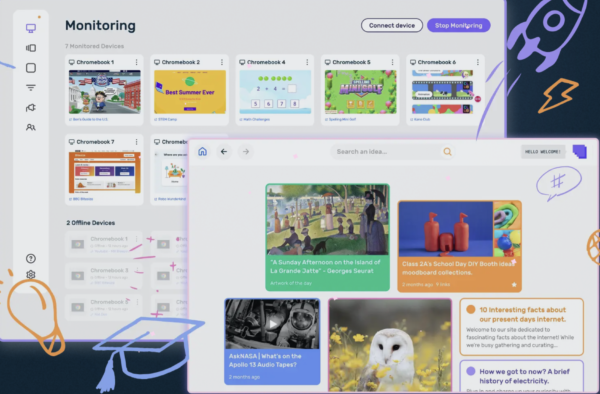Screen dimensions: 600x394
Task: Click the Connect device button
Action: coord(392,26)
